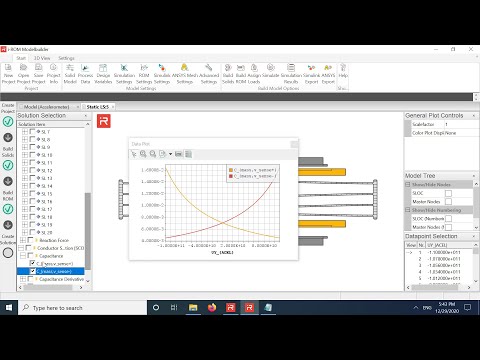This screenshot has height=360, width=480.
Task: Enable the SLOC show nodes checkbox
Action: pyautogui.click(x=448, y=193)
